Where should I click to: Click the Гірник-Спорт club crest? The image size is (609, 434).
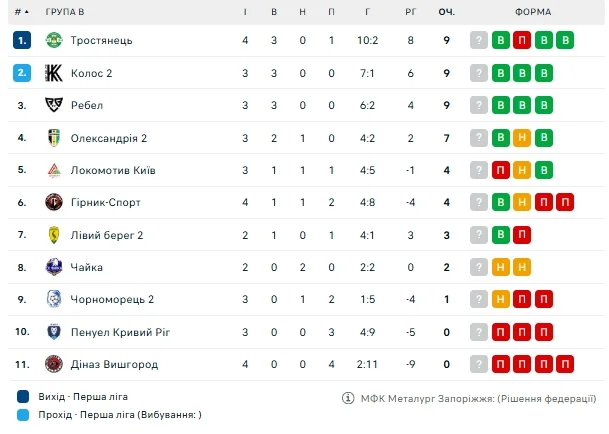54,202
